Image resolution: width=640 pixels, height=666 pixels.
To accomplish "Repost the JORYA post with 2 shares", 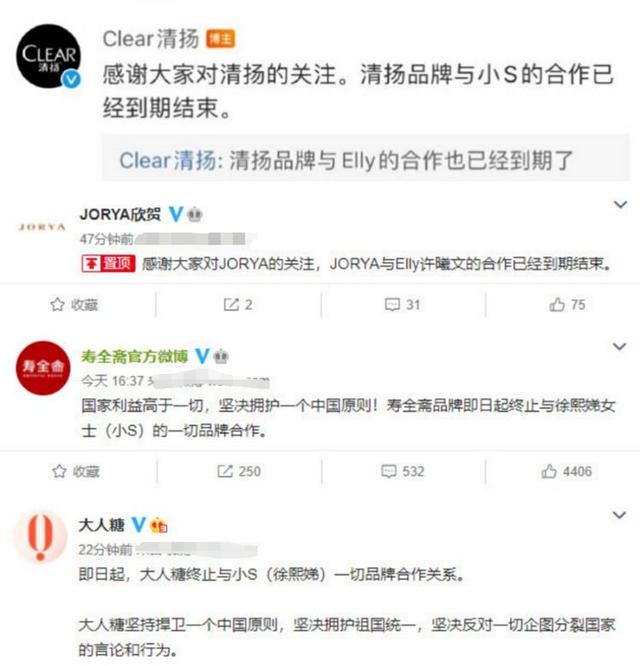I will click(238, 305).
